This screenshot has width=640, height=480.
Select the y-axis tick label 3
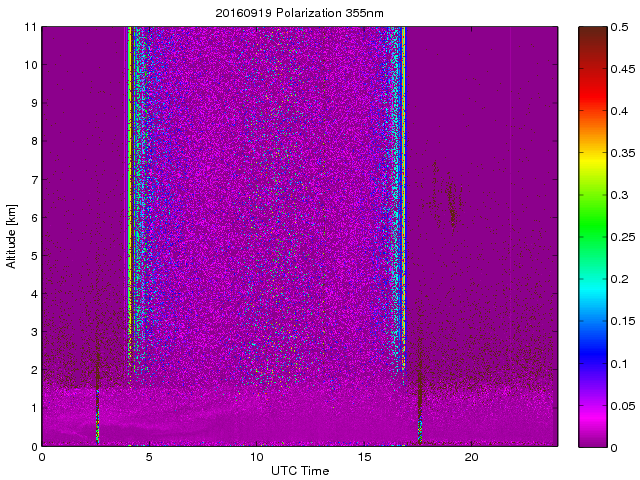[33, 332]
